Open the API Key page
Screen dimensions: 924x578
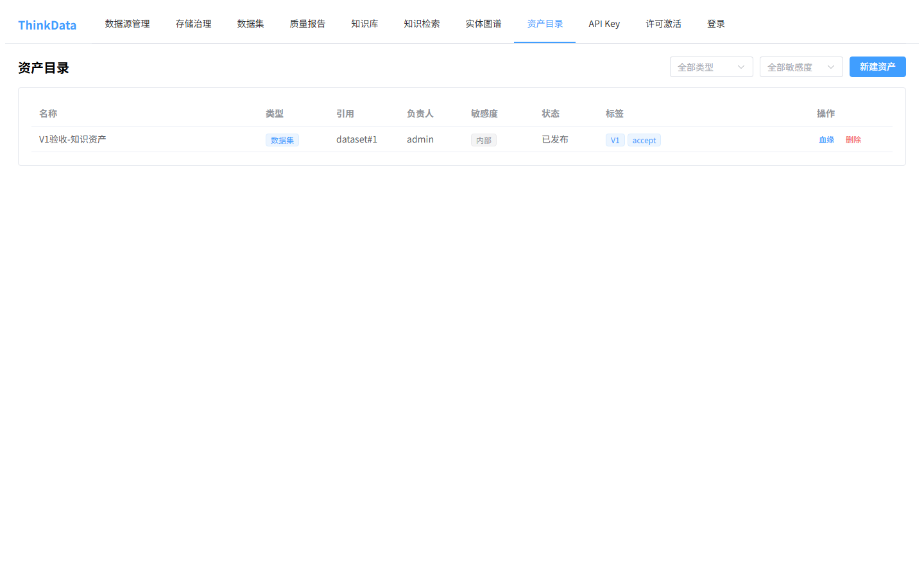[x=604, y=24]
